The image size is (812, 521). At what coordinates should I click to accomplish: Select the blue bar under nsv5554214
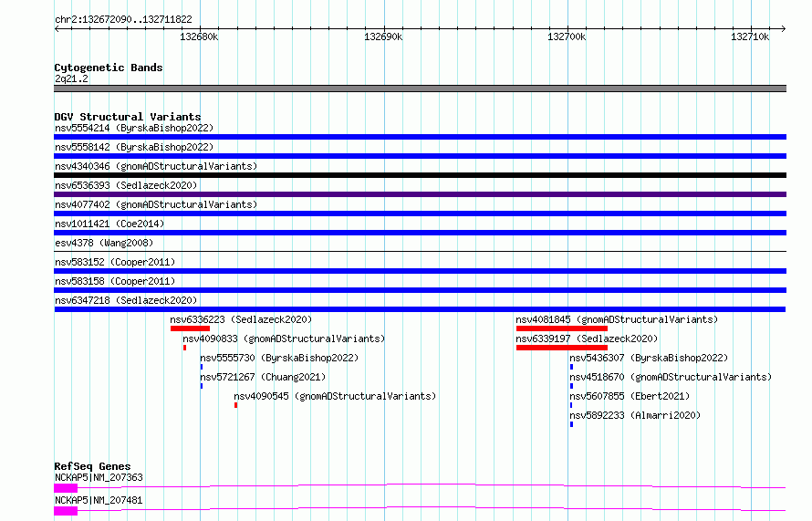pyautogui.click(x=420, y=137)
